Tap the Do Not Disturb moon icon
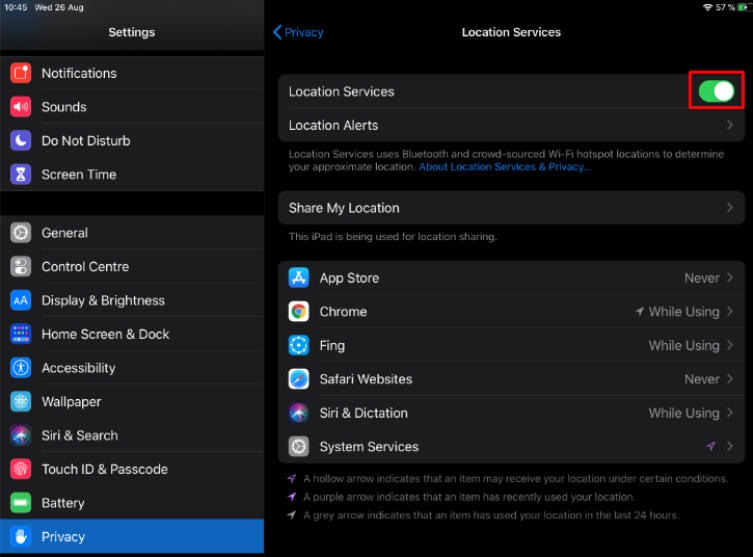Viewport: 753px width, 557px height. tap(21, 141)
